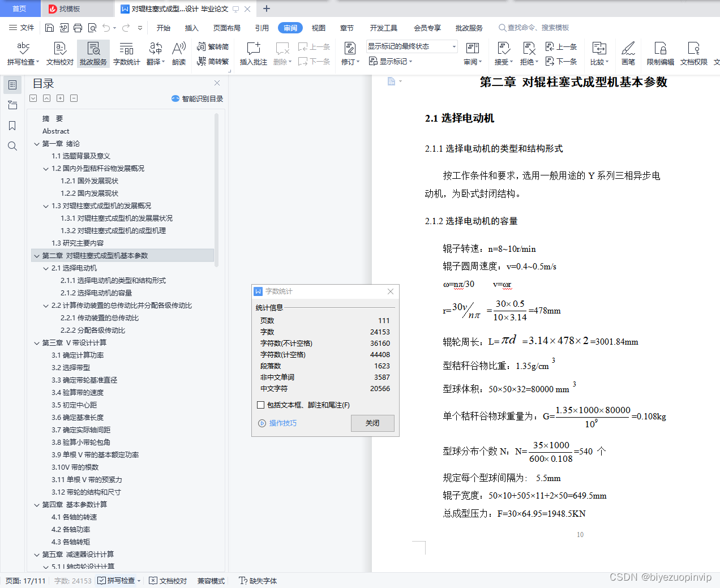Open 限制编辑 restrict editing
The width and height of the screenshot is (720, 588).
pyautogui.click(x=659, y=53)
